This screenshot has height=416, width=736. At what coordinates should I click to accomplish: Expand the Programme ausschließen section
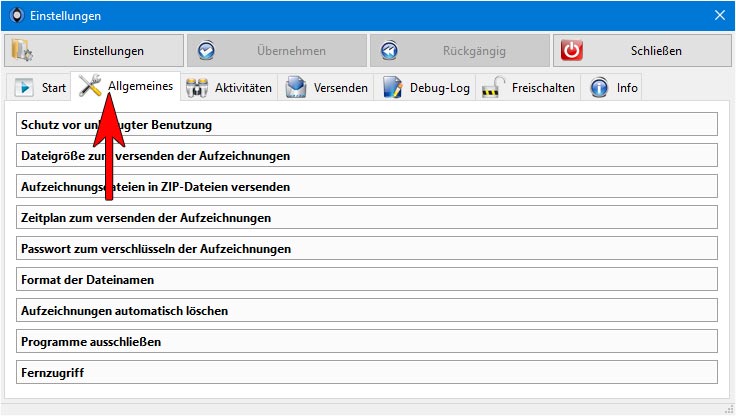(x=367, y=341)
